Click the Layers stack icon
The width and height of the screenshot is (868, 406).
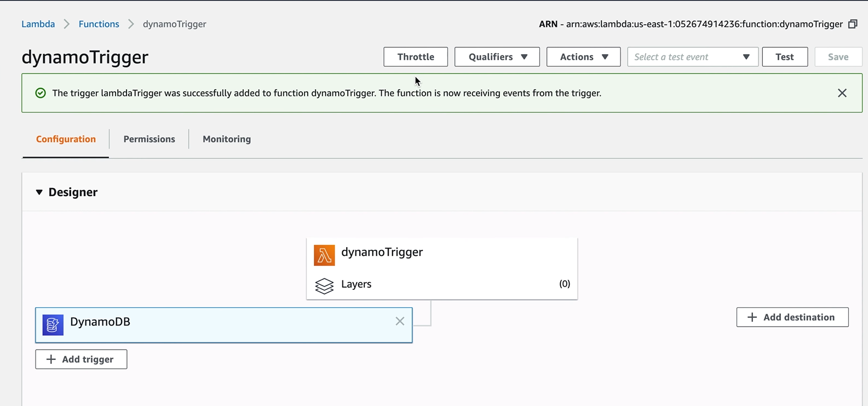point(324,285)
